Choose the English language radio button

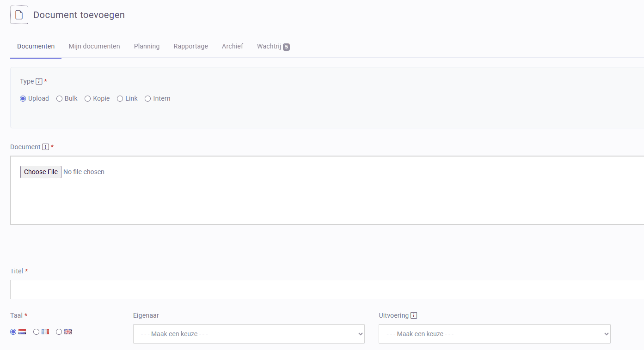tap(59, 332)
